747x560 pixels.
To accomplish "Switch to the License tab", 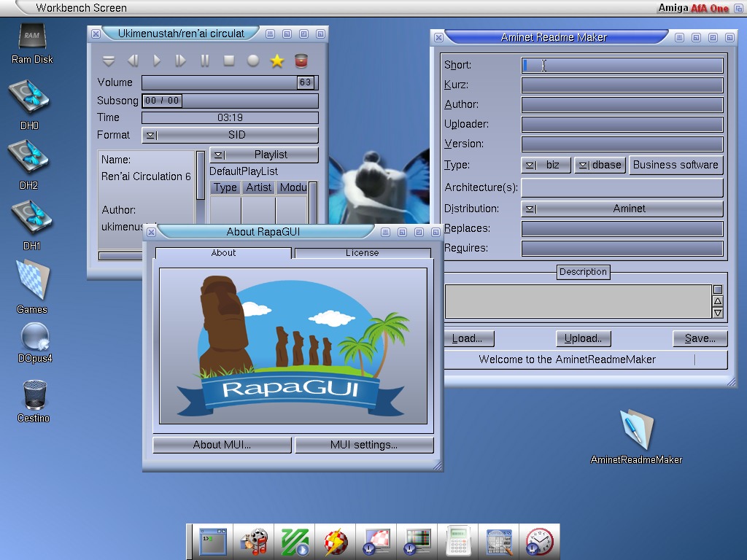I will (x=362, y=253).
